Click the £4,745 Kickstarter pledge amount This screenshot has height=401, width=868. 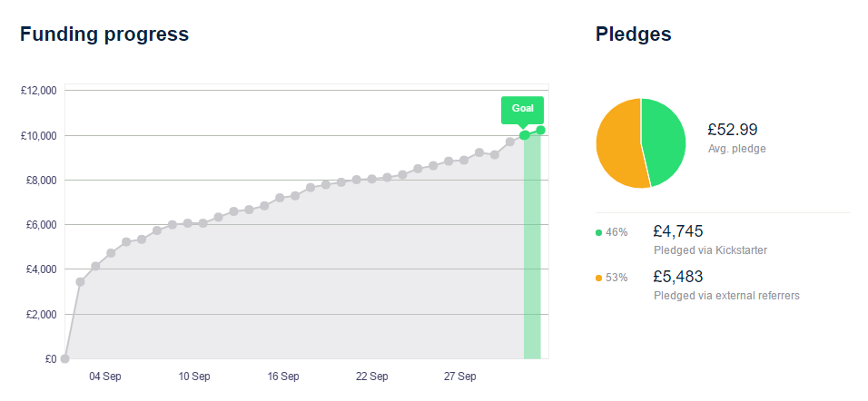(678, 231)
